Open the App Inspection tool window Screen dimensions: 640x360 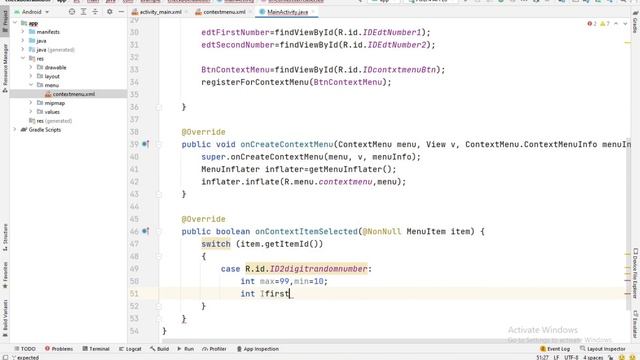tap(258, 349)
